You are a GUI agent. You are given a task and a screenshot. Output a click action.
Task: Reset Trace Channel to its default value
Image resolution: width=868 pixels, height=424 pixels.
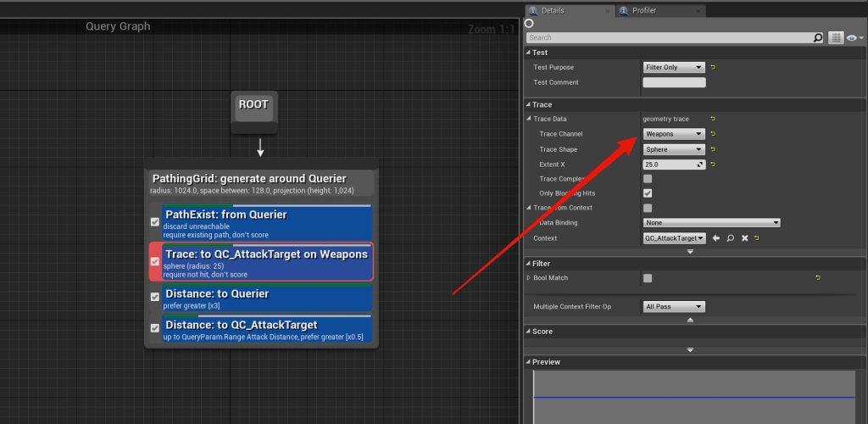[713, 134]
